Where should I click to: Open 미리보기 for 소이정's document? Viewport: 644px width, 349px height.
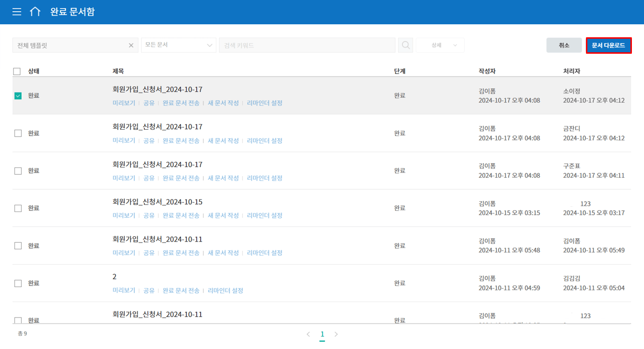124,103
